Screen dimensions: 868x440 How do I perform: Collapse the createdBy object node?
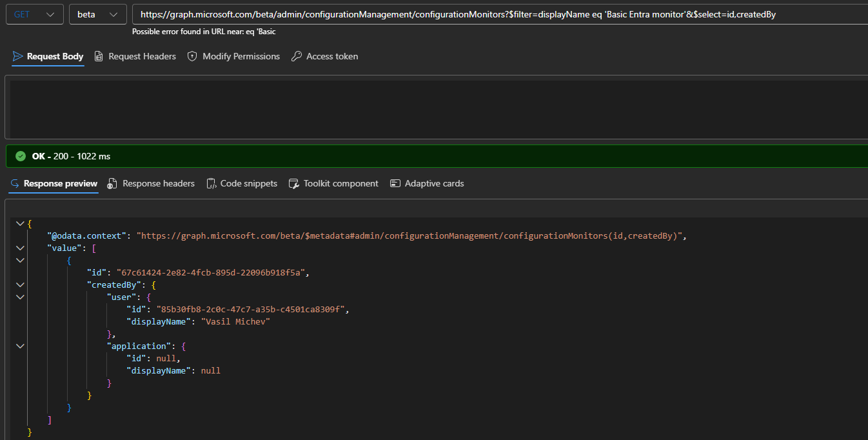(x=20, y=285)
